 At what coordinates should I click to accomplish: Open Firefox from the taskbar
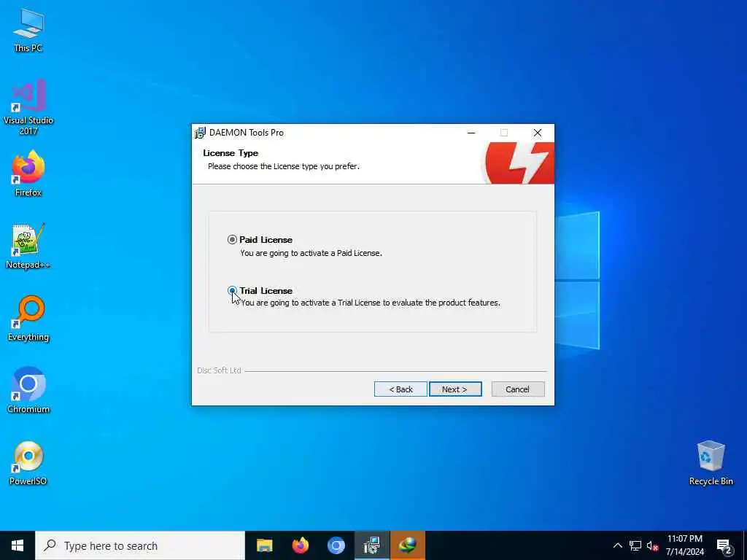(x=300, y=545)
